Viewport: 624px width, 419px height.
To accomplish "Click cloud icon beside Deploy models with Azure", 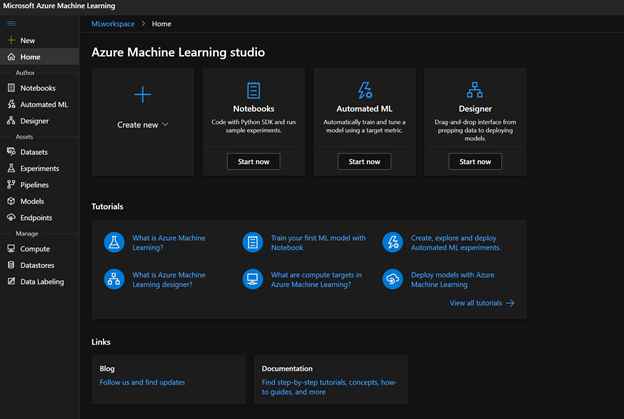I will [x=393, y=279].
